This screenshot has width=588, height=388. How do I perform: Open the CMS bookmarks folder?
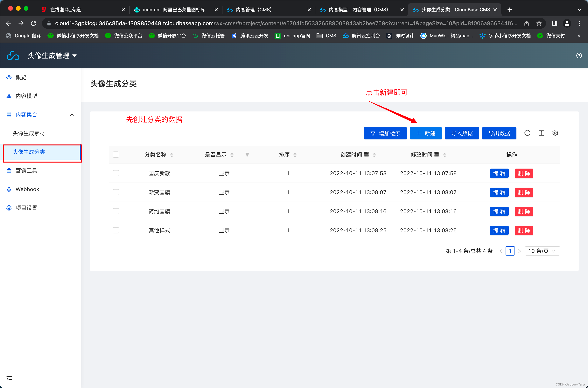[x=326, y=36]
